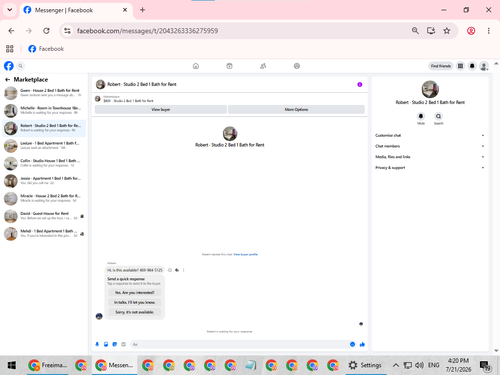The width and height of the screenshot is (500, 375).
Task: Go to the Home feed icon
Action: (196, 66)
